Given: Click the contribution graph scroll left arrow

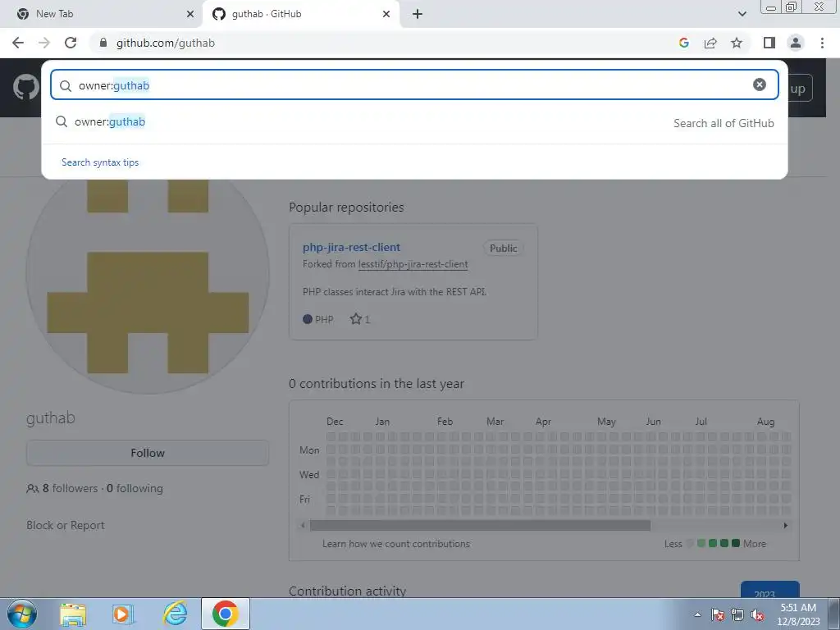Looking at the screenshot, I should tap(303, 526).
